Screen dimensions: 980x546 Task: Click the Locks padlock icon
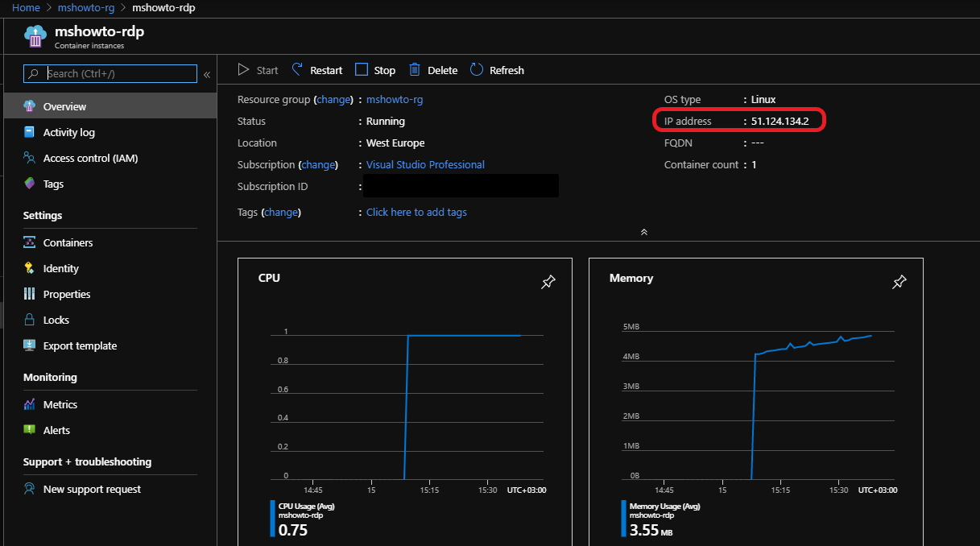tap(30, 320)
